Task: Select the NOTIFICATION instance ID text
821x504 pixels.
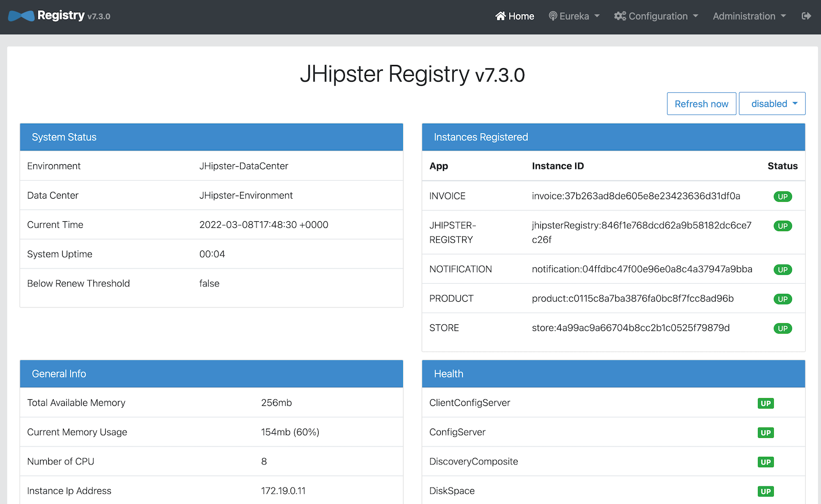Action: pyautogui.click(x=642, y=269)
